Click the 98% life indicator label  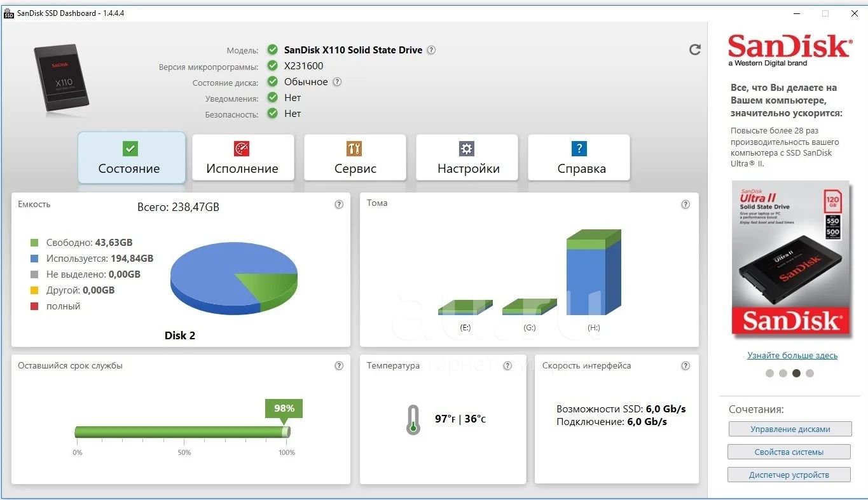coord(284,409)
